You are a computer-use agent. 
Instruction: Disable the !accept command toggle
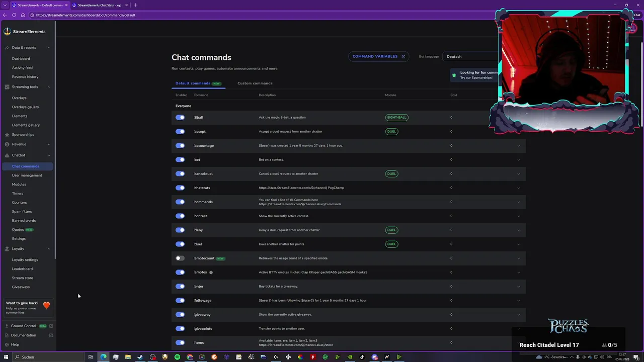pyautogui.click(x=180, y=132)
